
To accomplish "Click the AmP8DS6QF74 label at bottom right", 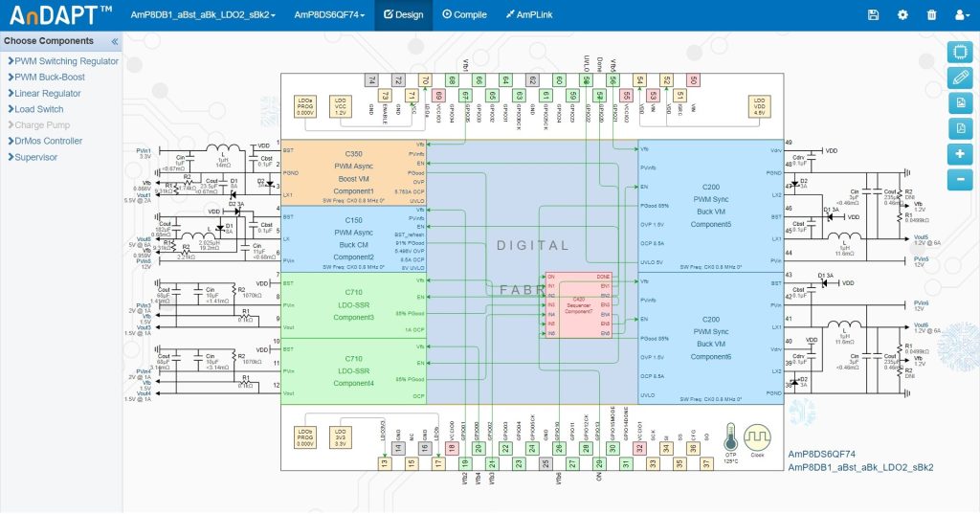I will click(x=821, y=455).
